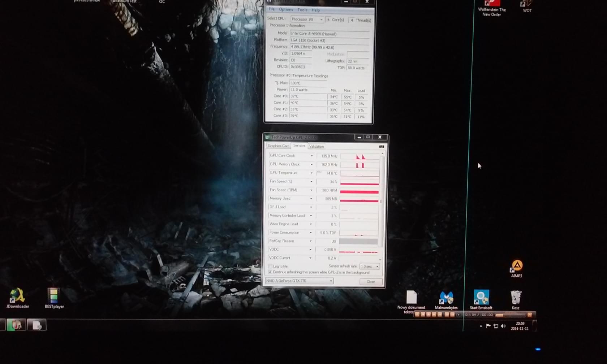Click the GPU-Z title bar app icon
Screen dimensions: 607x364
[x=267, y=137]
